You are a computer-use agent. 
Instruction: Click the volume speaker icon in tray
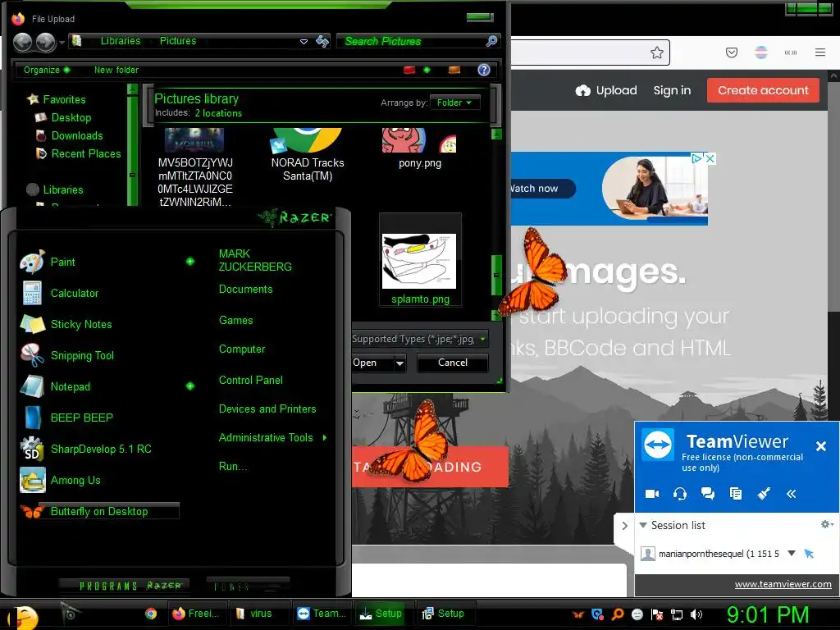coord(696,614)
